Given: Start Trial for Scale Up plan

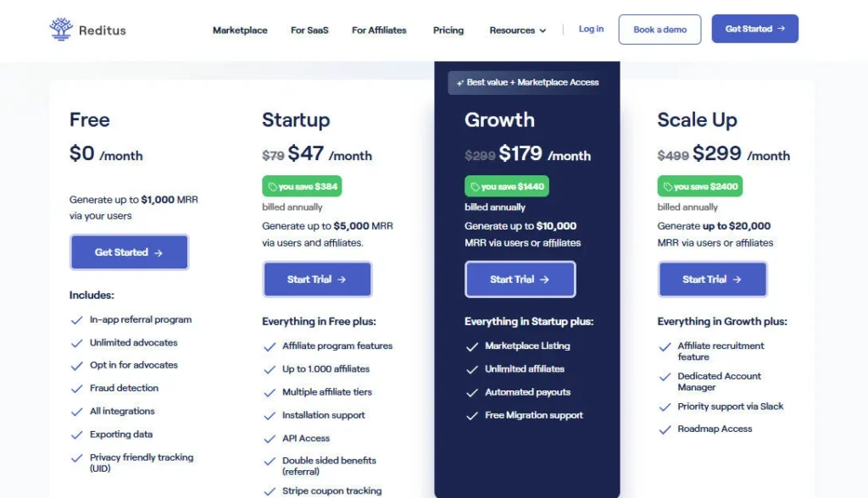Looking at the screenshot, I should 712,279.
